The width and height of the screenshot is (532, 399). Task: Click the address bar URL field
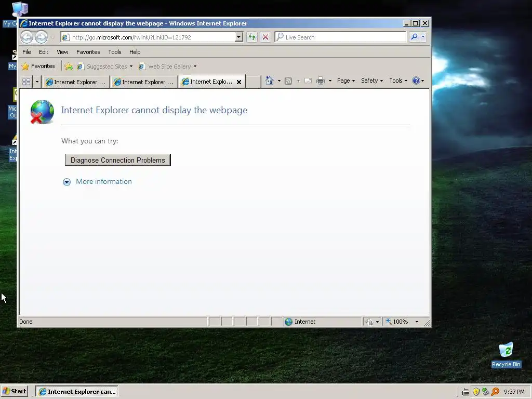(x=148, y=37)
